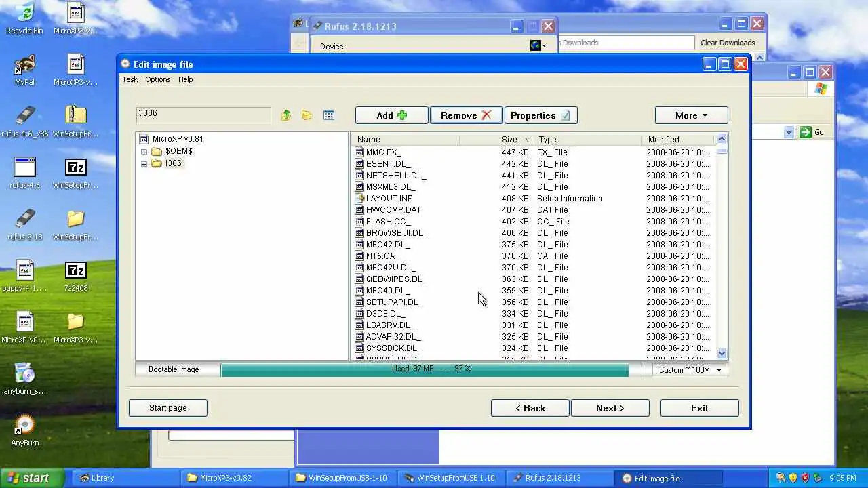Click the MMC.EX_ file icon
This screenshot has height=488, width=868.
(359, 152)
